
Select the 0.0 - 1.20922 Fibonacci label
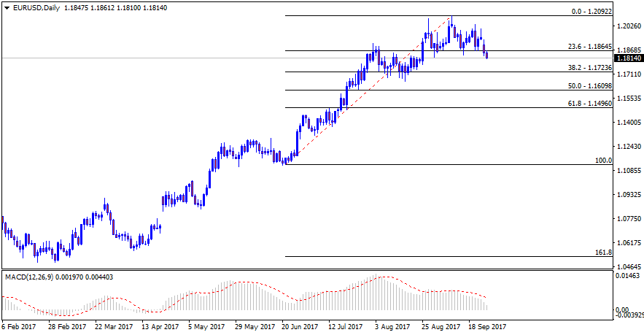coord(591,12)
